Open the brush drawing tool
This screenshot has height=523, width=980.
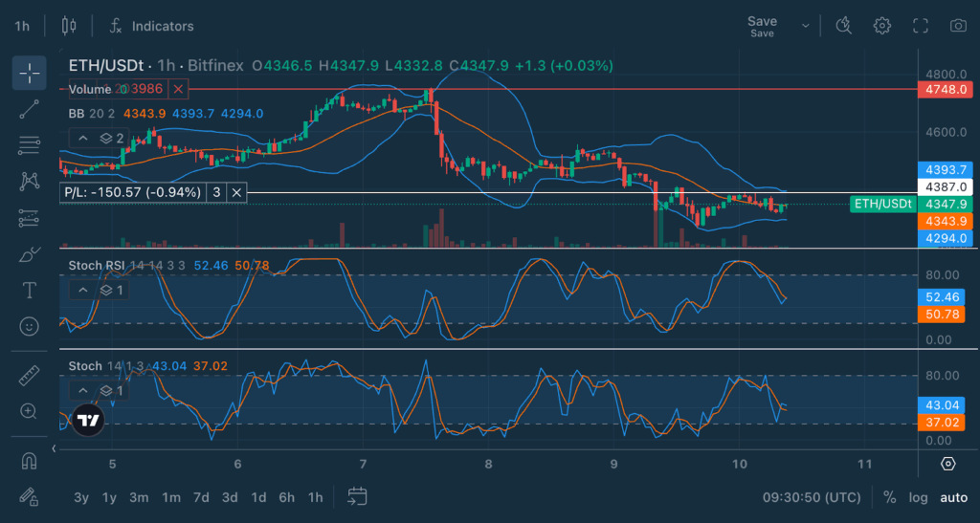pyautogui.click(x=29, y=254)
